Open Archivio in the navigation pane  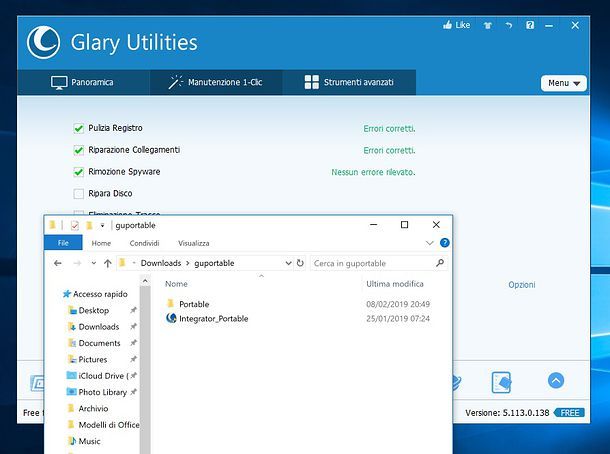tap(93, 408)
